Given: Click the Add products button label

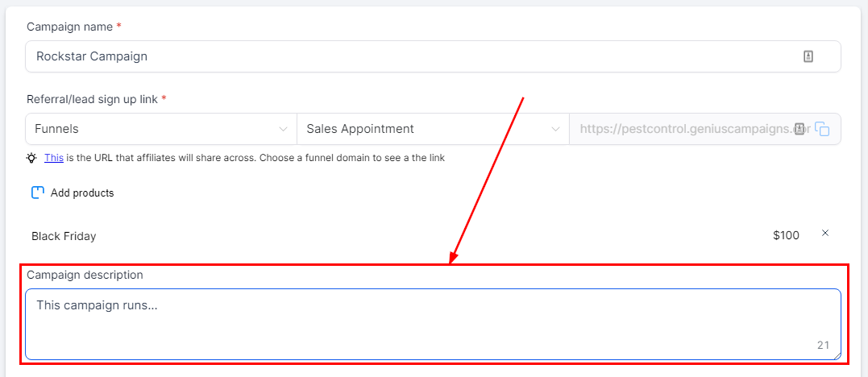Looking at the screenshot, I should point(82,193).
